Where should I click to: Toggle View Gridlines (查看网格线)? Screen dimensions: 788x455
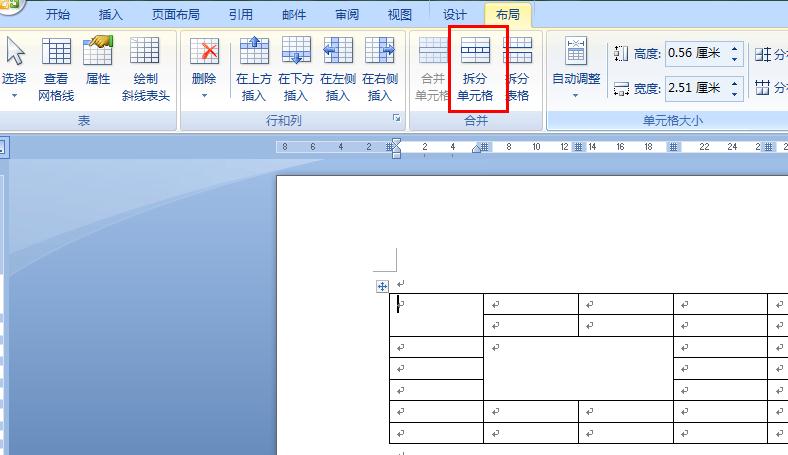56,69
